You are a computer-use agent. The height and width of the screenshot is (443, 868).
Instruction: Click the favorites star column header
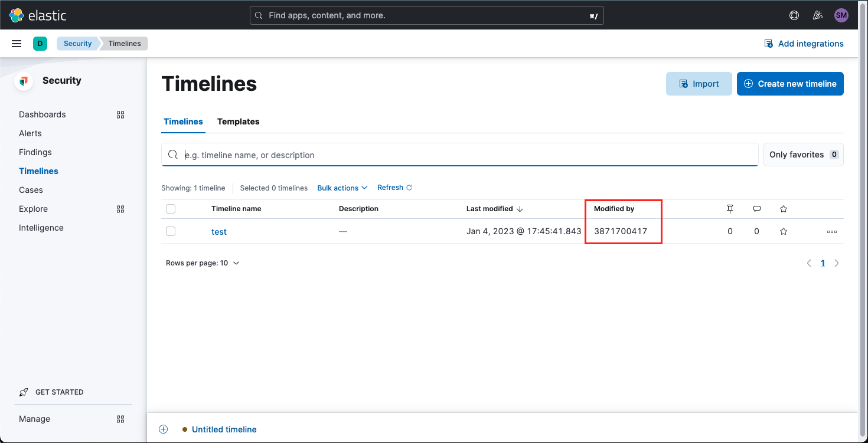click(x=784, y=209)
